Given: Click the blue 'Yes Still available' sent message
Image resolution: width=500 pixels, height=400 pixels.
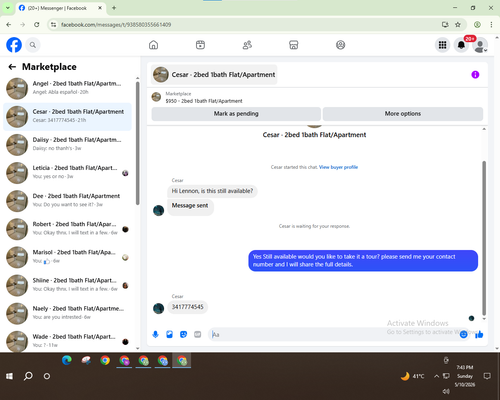Looking at the screenshot, I should point(363,261).
